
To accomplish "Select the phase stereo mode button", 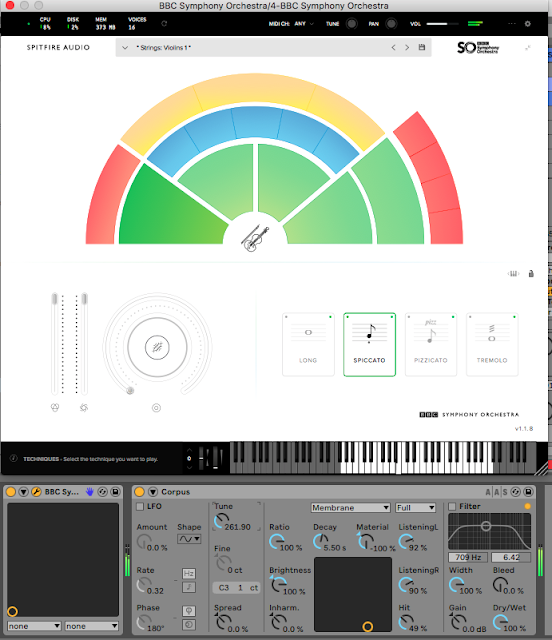I will tap(188, 611).
